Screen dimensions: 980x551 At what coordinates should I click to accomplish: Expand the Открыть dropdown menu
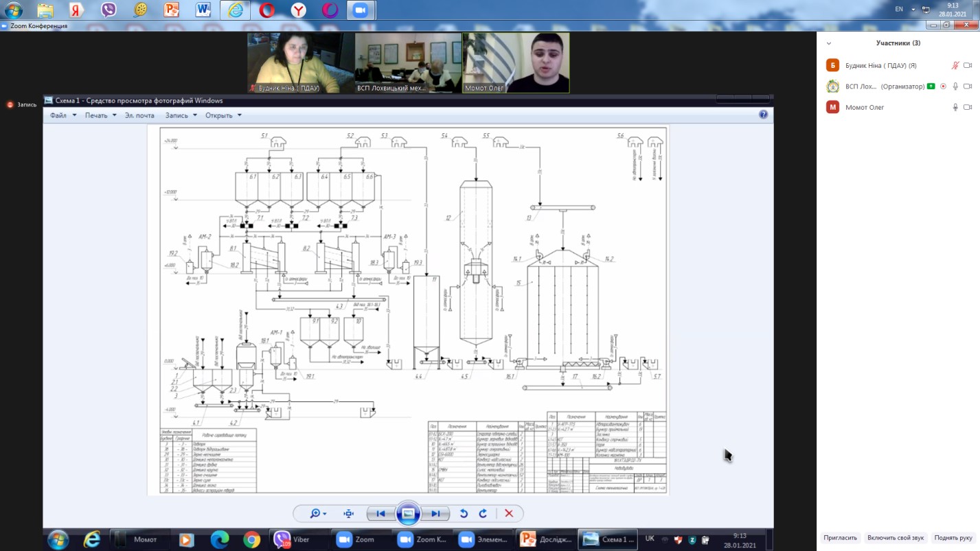click(223, 115)
